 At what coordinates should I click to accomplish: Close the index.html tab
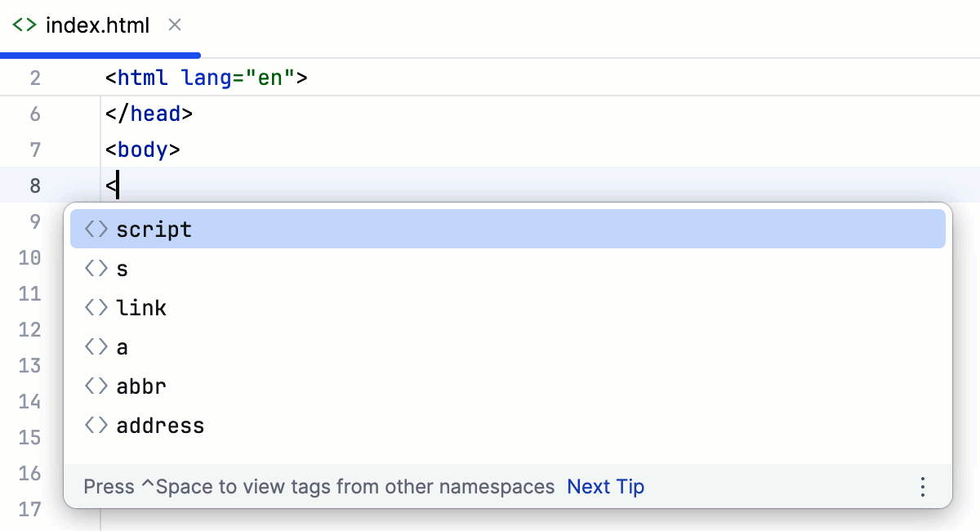(x=174, y=25)
